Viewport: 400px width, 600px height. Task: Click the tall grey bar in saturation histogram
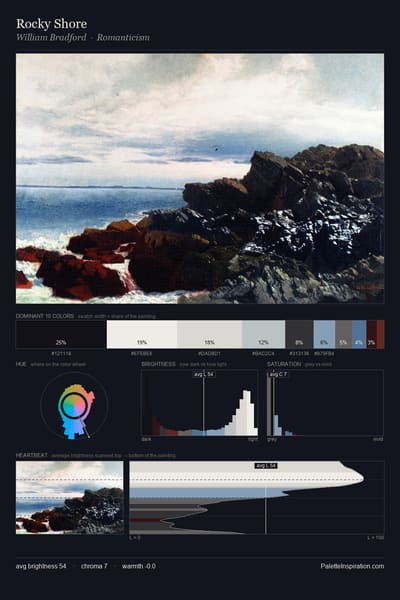pos(270,406)
